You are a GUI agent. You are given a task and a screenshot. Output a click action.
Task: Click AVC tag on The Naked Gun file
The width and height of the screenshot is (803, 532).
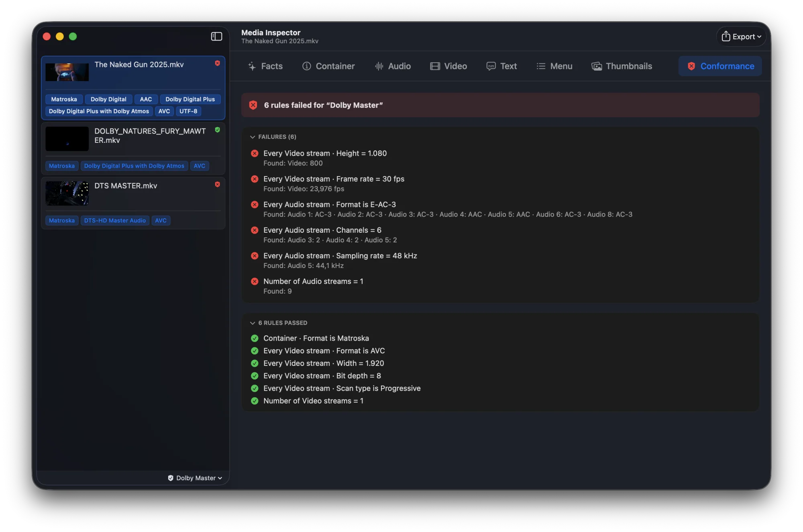point(164,111)
